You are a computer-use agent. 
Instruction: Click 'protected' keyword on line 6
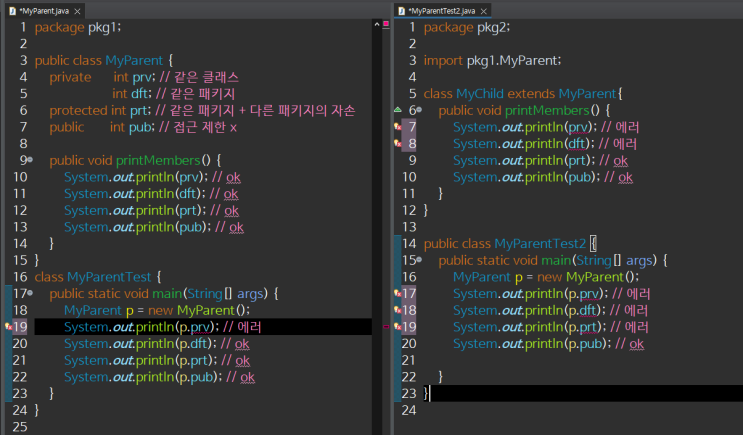(78, 110)
